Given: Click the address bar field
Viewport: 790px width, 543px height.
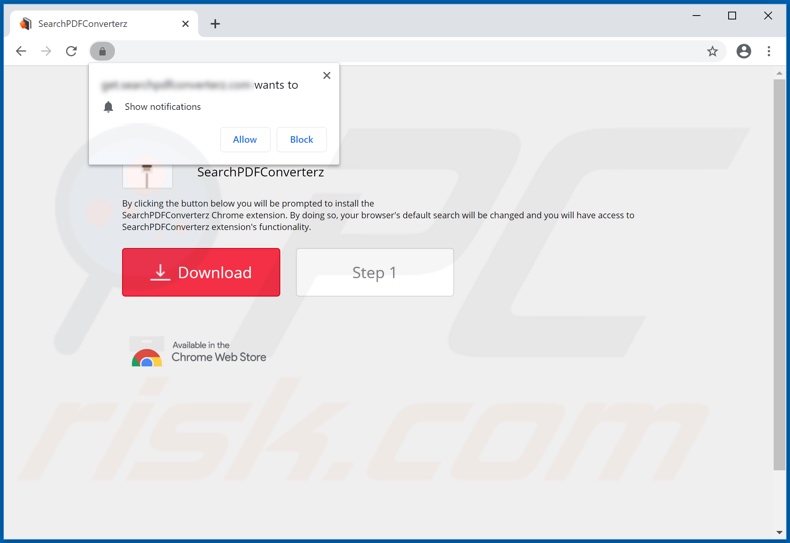Looking at the screenshot, I should coord(408,51).
